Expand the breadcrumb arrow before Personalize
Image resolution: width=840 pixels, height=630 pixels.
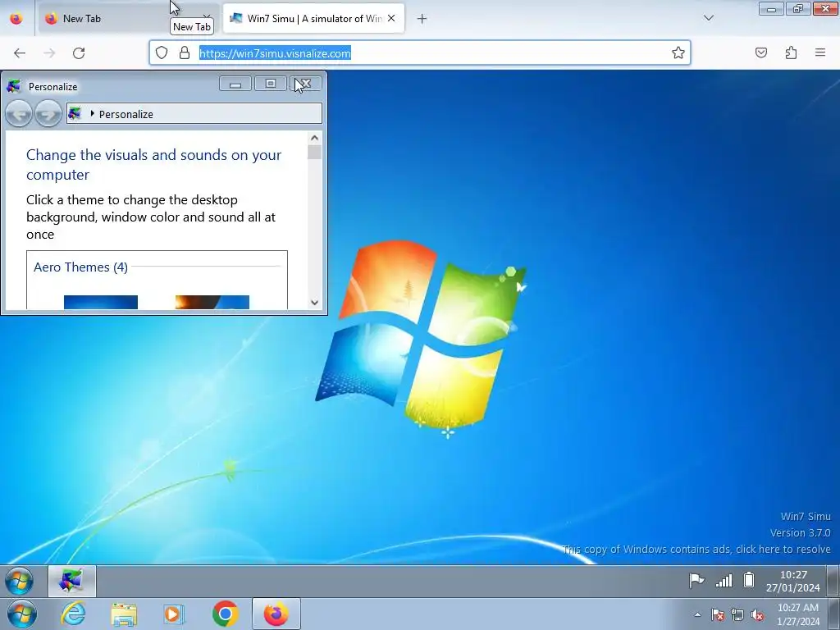[x=92, y=113]
